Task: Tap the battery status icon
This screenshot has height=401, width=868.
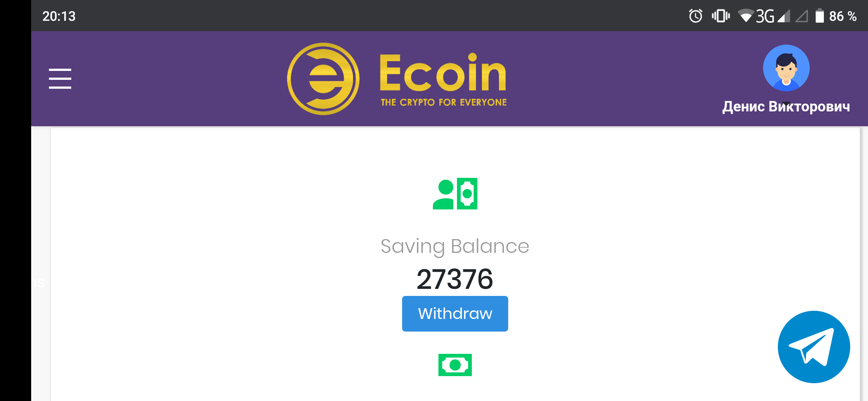Action: tap(819, 16)
